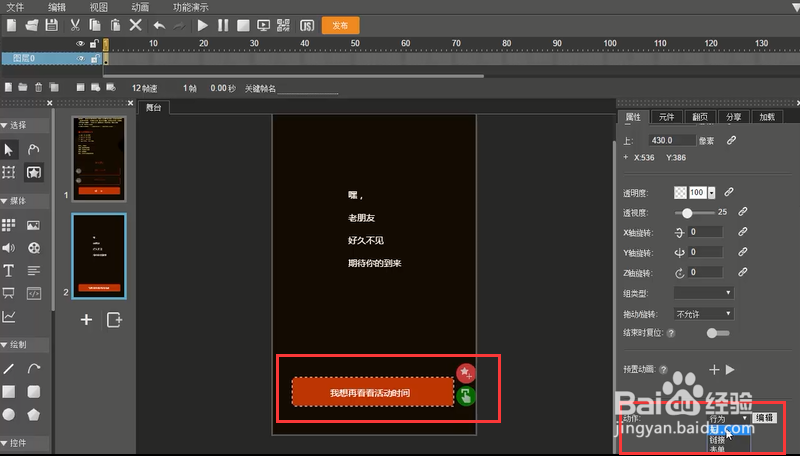
Task: Save the project with the floppy icon
Action: click(x=52, y=25)
